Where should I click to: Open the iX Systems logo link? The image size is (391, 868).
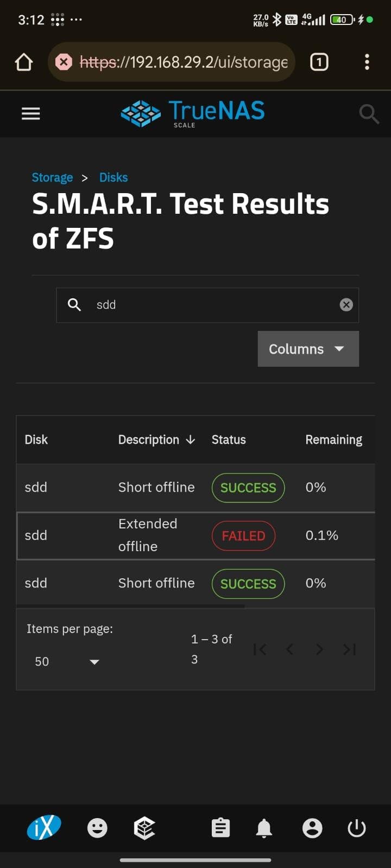click(44, 828)
